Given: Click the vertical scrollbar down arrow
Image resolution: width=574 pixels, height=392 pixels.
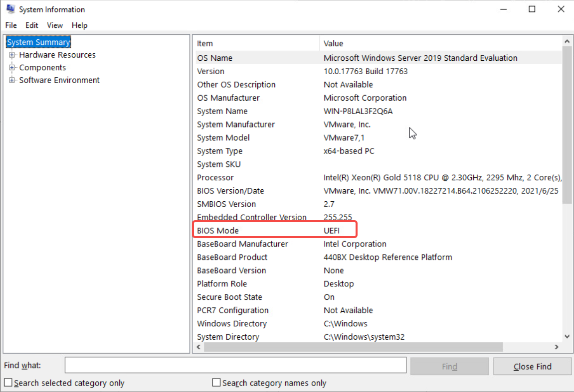Looking at the screenshot, I should click(567, 337).
